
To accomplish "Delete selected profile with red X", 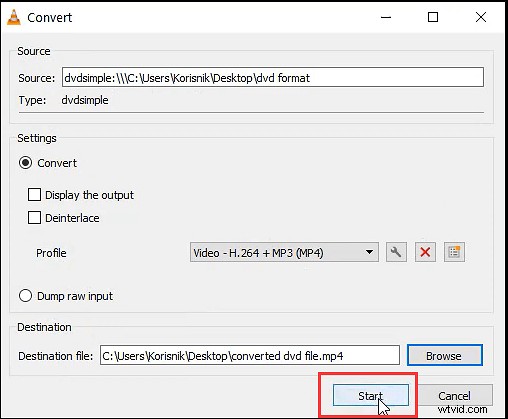I will [425, 252].
